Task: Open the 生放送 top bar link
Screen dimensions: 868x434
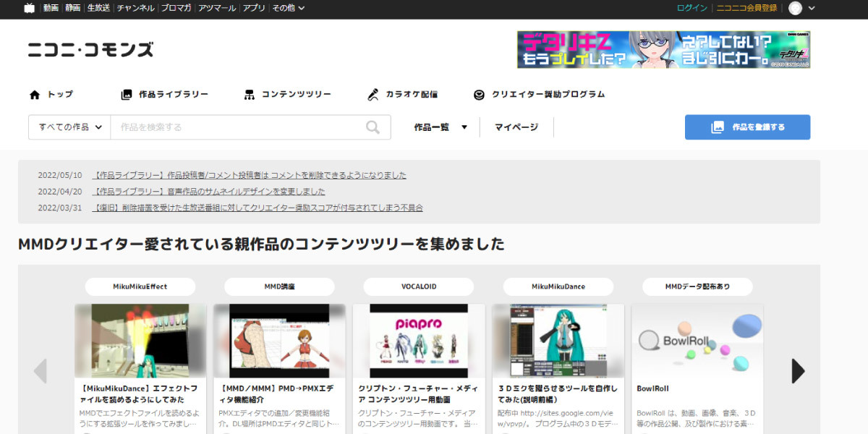Action: click(x=98, y=8)
